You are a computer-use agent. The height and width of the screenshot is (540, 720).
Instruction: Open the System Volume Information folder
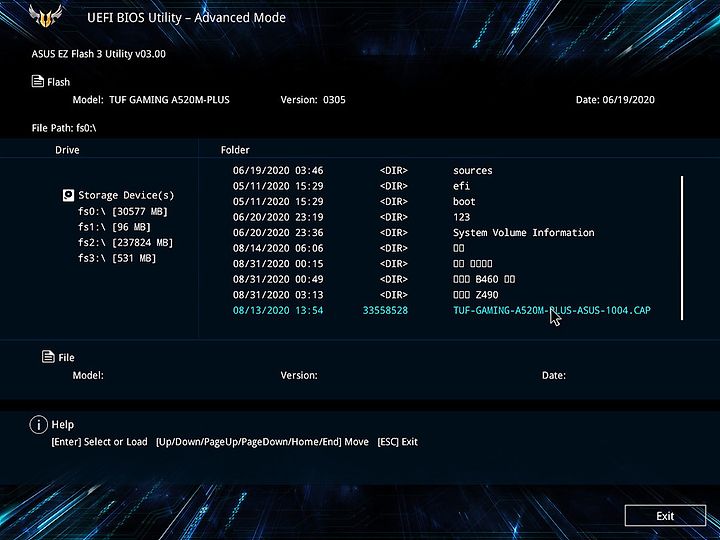pos(523,232)
